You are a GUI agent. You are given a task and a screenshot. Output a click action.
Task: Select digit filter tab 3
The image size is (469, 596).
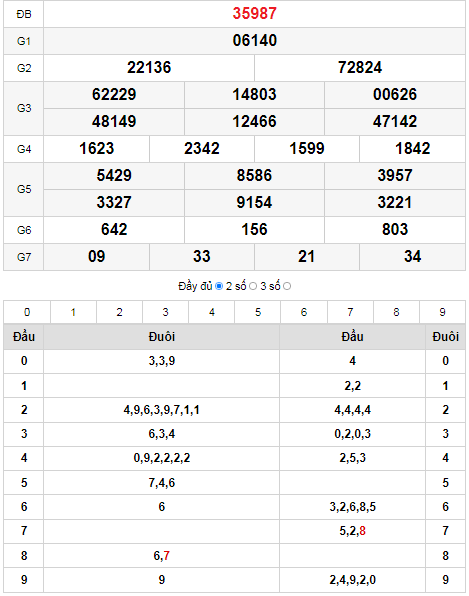165,312
